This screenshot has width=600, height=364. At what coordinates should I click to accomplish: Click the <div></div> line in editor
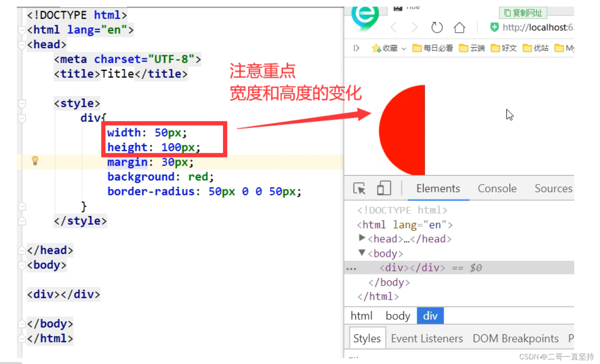click(63, 294)
